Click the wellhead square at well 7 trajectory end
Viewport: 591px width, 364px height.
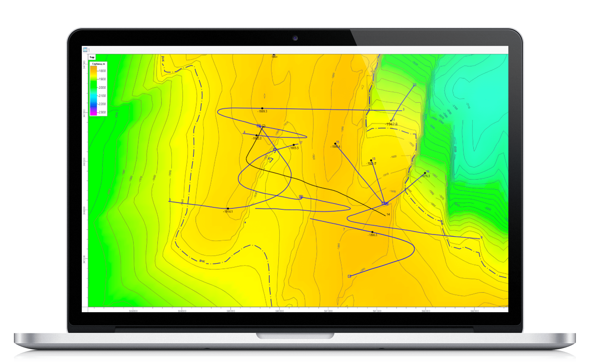pos(349,276)
